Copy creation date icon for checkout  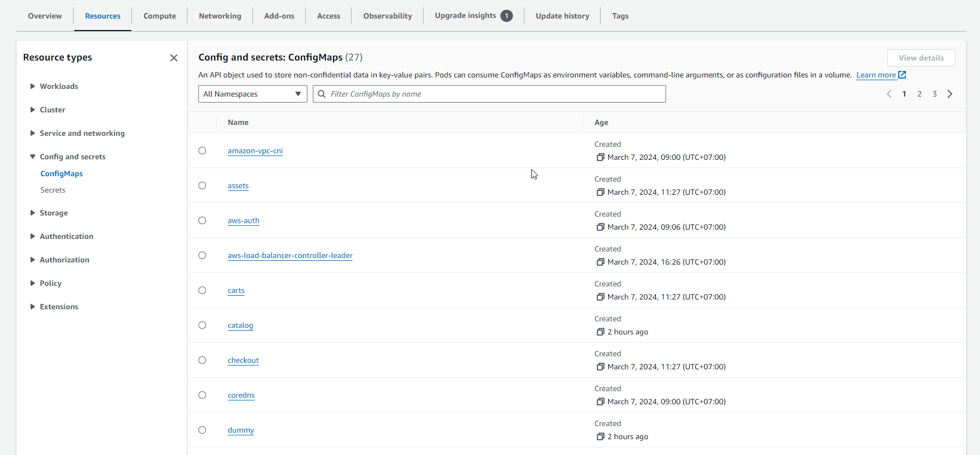click(x=600, y=367)
